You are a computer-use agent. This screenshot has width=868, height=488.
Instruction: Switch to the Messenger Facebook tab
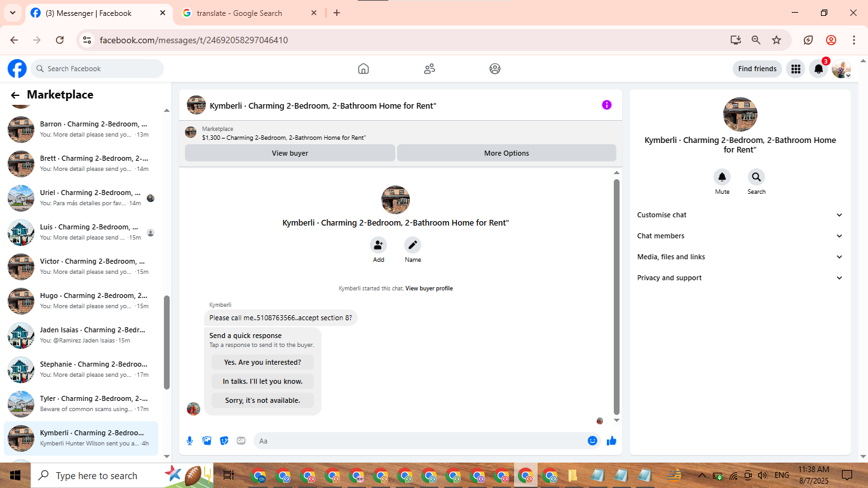[98, 13]
